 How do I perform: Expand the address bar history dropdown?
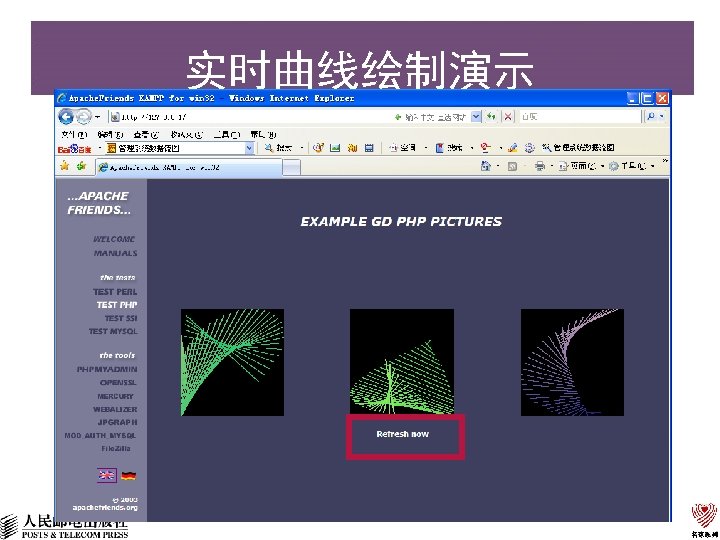476,117
